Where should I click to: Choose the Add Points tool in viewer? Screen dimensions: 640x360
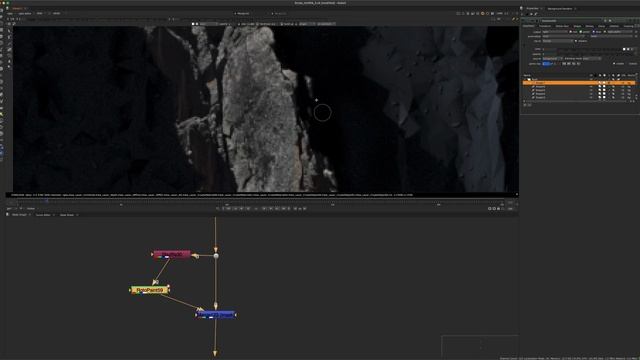tap(9, 37)
